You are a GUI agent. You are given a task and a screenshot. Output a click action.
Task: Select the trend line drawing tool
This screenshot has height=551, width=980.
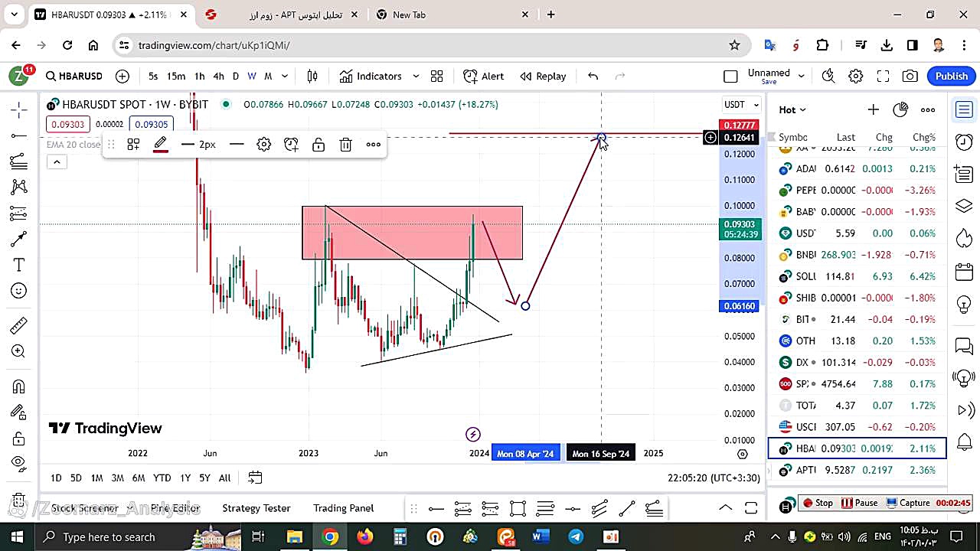coord(18,136)
